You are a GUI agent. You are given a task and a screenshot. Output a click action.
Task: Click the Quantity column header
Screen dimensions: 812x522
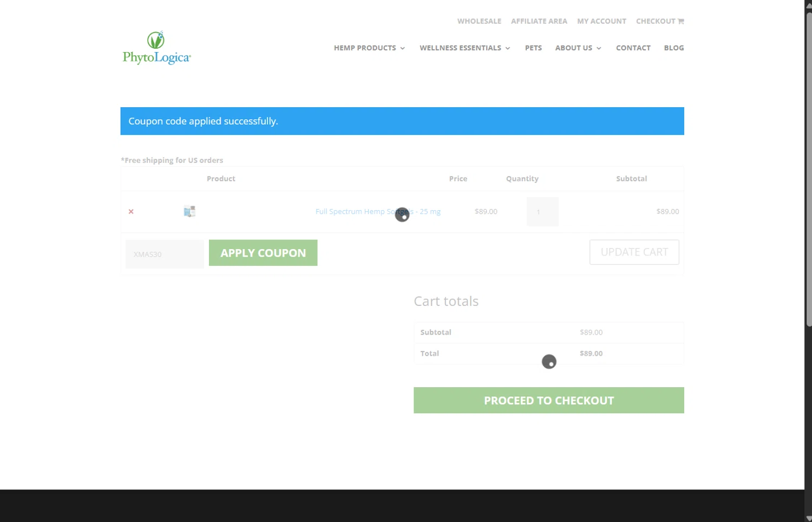[522, 179]
